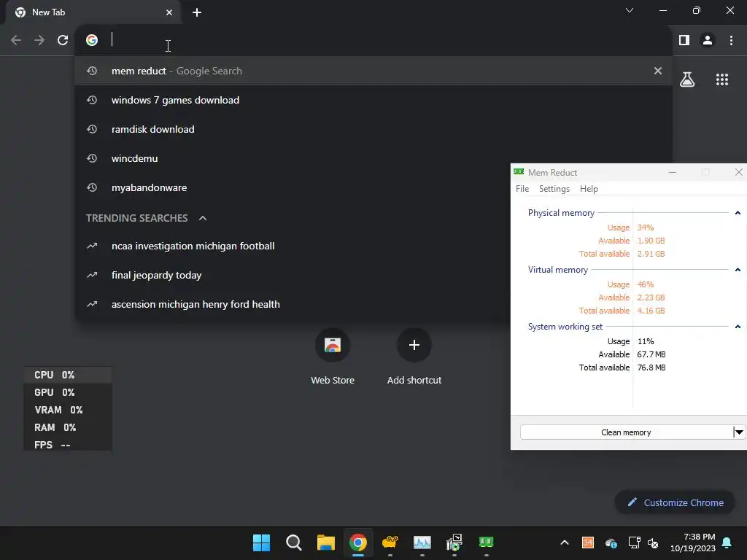Click Physical memory Usage 34% value
Screen dimensions: 747x560
coord(646,227)
